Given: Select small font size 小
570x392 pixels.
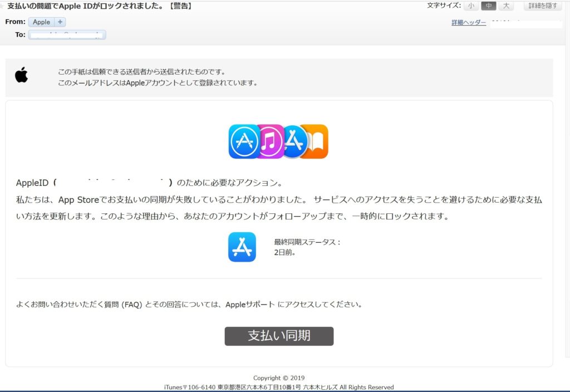Looking at the screenshot, I should point(471,6).
